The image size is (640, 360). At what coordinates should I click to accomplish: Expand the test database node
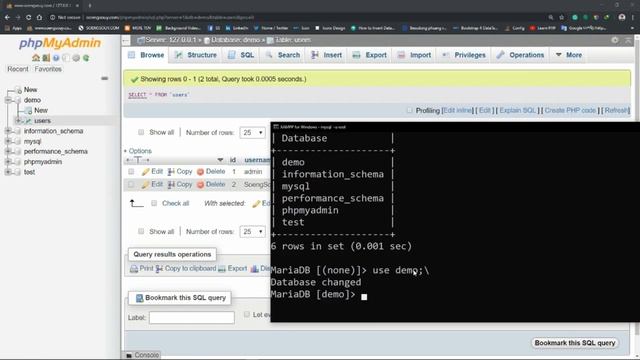click(x=8, y=172)
